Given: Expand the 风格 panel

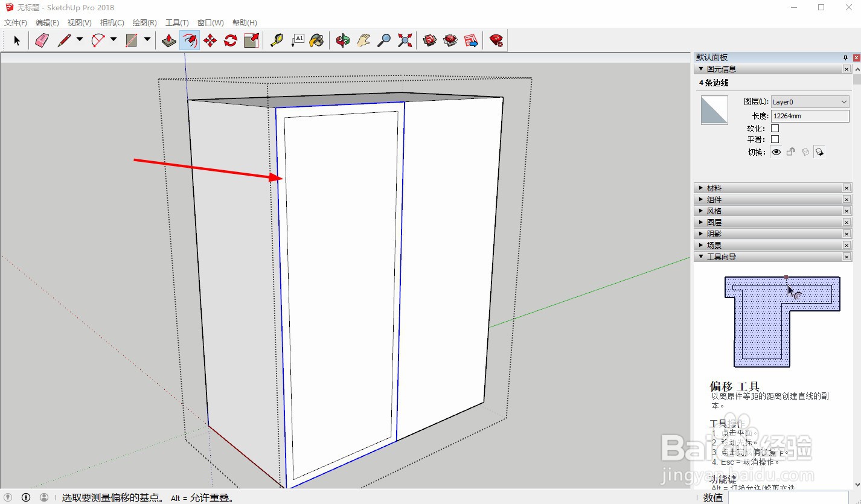Looking at the screenshot, I should [701, 211].
